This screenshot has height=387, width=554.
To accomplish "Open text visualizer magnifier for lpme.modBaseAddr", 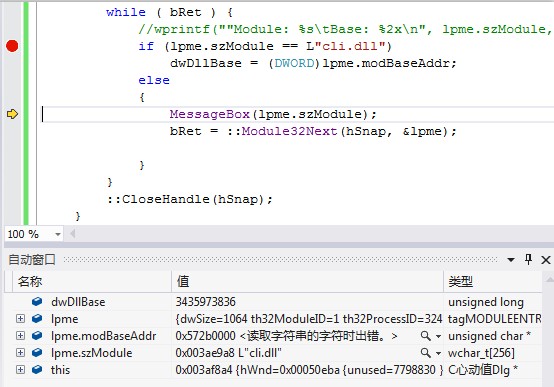I will (426, 336).
